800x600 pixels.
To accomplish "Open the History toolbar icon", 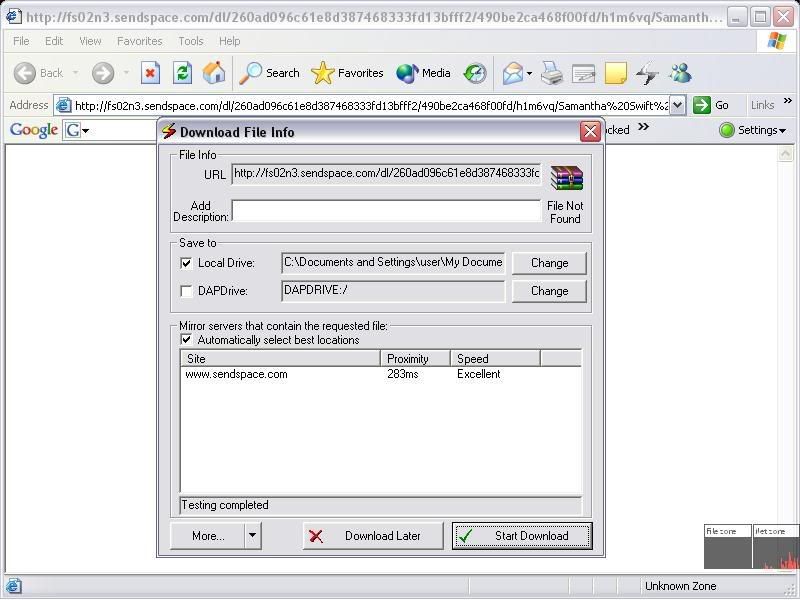I will (475, 73).
